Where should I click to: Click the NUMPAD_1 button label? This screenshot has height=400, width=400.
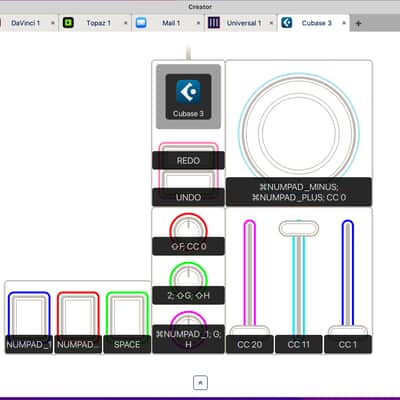(x=29, y=344)
